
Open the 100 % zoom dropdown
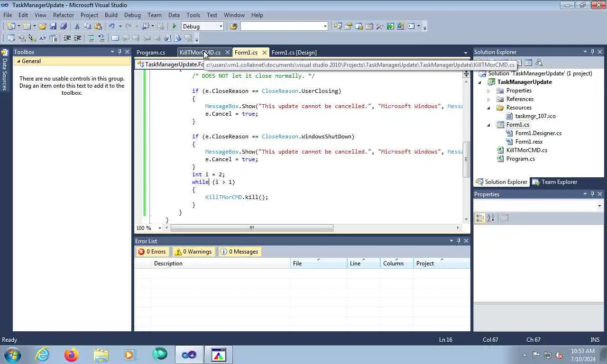160,228
